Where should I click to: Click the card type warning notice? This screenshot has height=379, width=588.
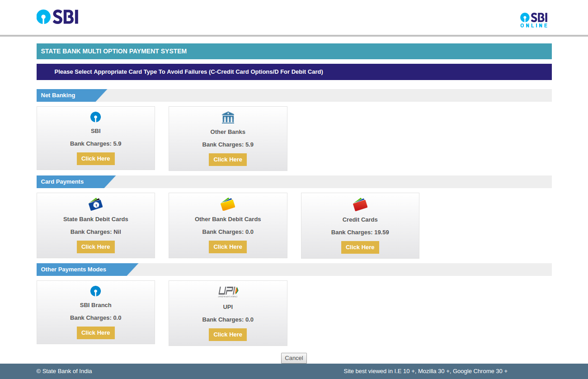tap(188, 72)
